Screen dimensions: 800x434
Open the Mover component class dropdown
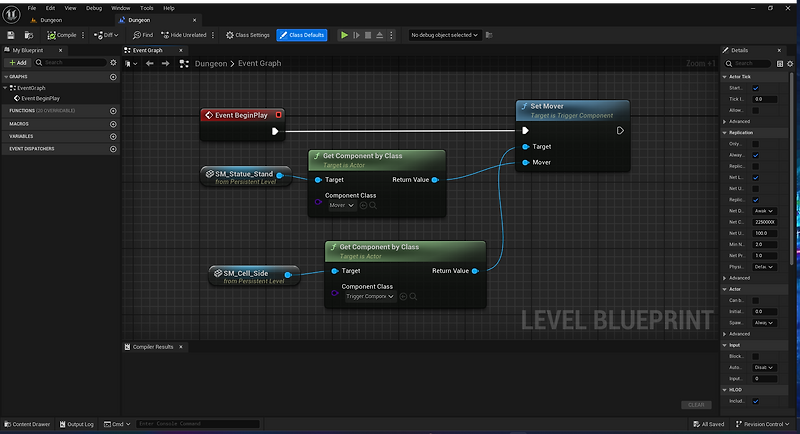(342, 205)
